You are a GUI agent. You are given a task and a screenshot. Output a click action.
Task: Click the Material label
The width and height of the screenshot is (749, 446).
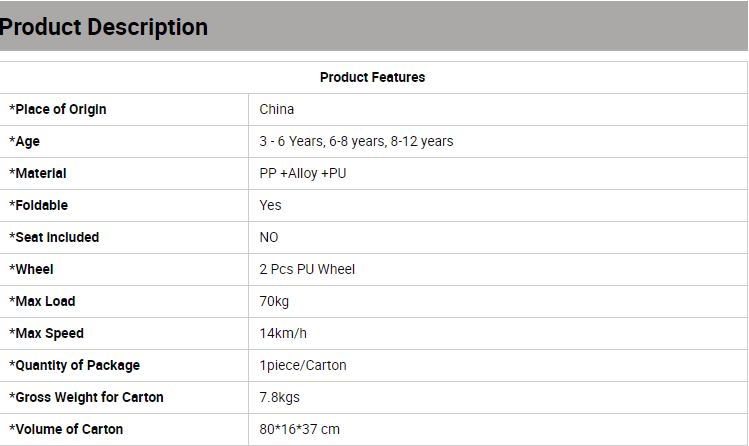click(x=38, y=173)
